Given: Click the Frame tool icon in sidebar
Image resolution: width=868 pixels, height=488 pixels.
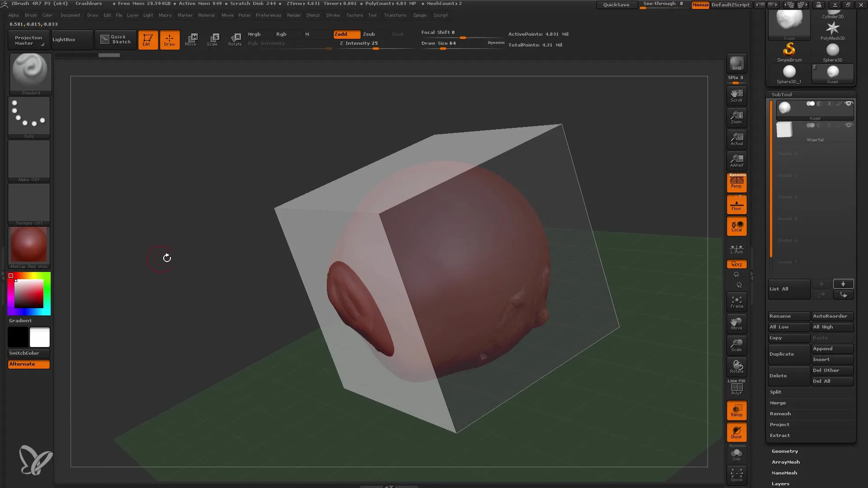Looking at the screenshot, I should (737, 301).
